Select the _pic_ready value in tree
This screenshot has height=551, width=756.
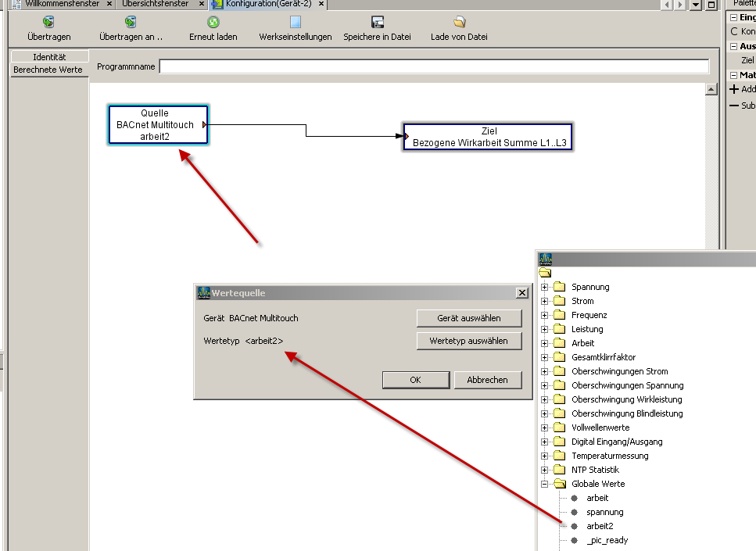pyautogui.click(x=607, y=540)
